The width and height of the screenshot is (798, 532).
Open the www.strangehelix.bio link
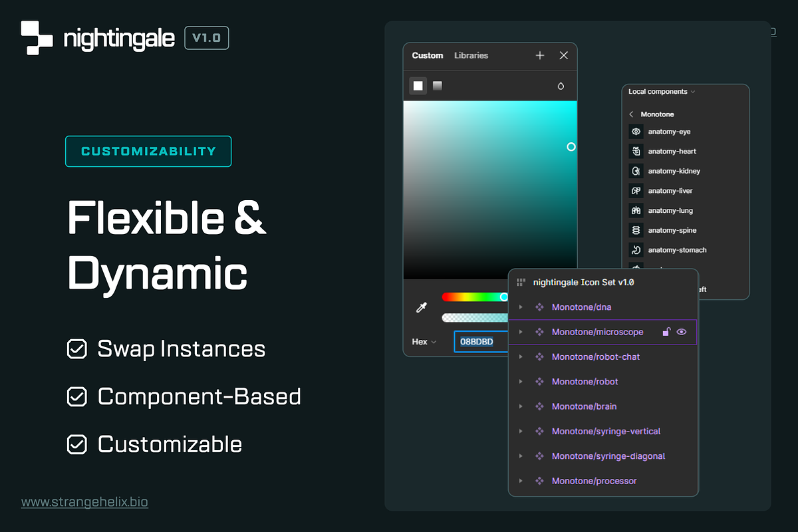(84, 502)
